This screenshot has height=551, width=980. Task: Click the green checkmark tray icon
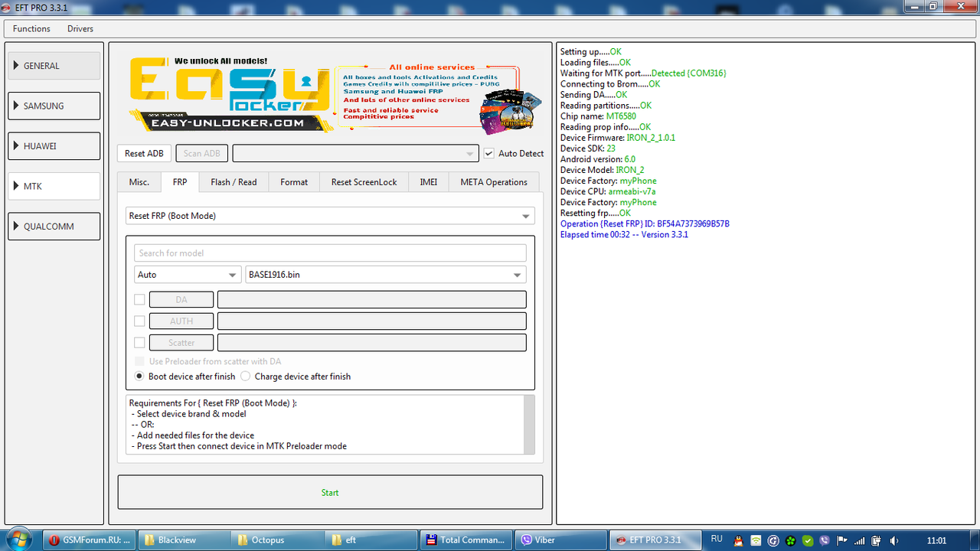tap(807, 540)
